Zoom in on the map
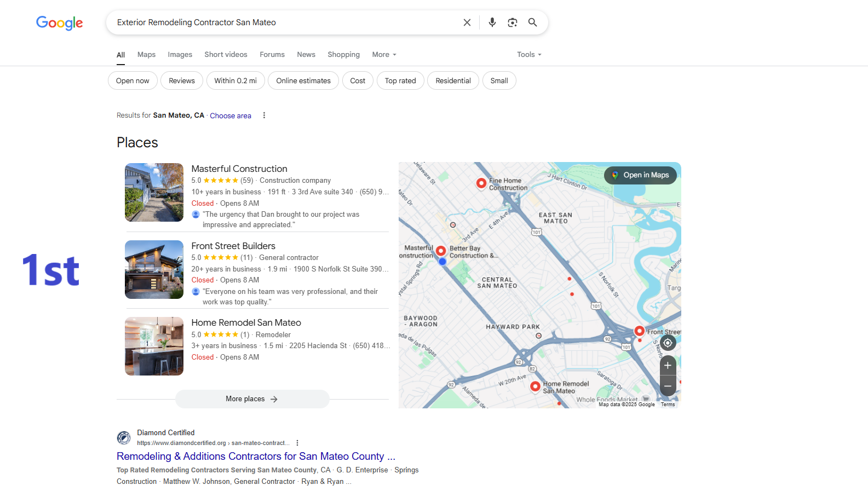Screen dimensions: 868x491 click(668, 366)
